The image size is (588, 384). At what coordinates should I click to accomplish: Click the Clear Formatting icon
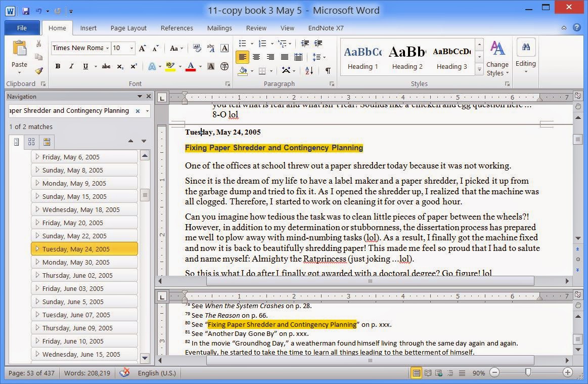[197, 48]
